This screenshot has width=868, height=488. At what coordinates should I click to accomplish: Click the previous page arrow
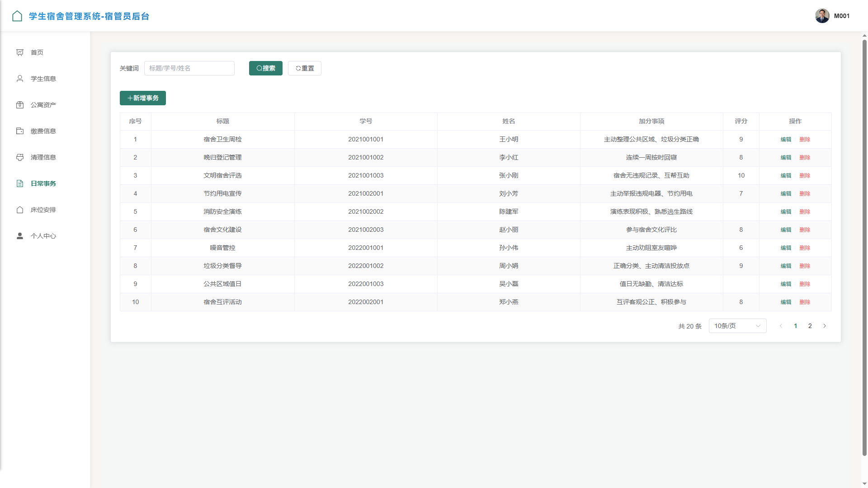pyautogui.click(x=781, y=326)
